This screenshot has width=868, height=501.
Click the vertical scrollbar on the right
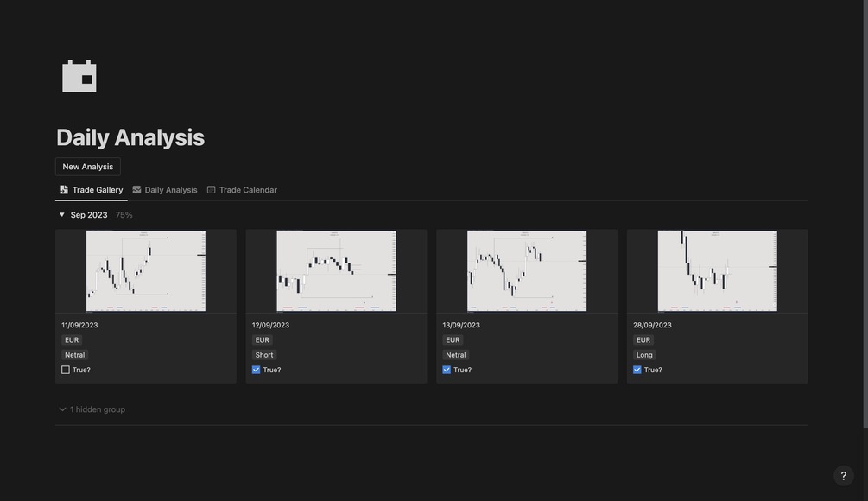[865, 216]
